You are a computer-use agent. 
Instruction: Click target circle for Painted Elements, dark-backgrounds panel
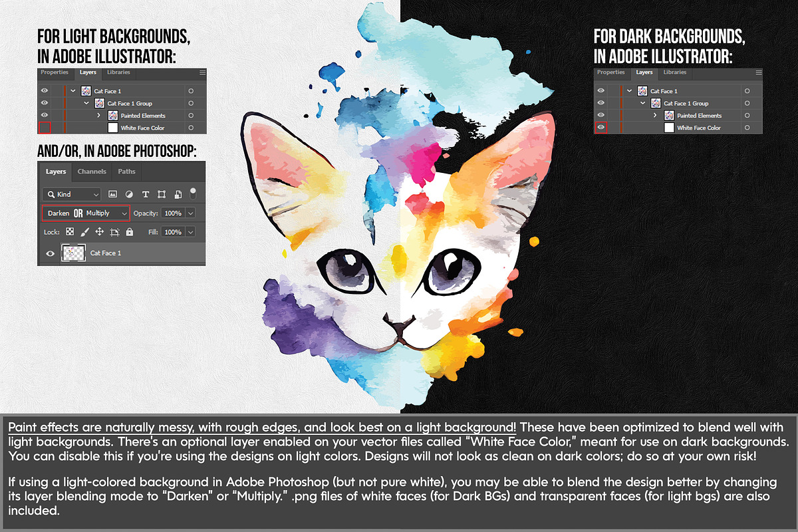point(747,116)
